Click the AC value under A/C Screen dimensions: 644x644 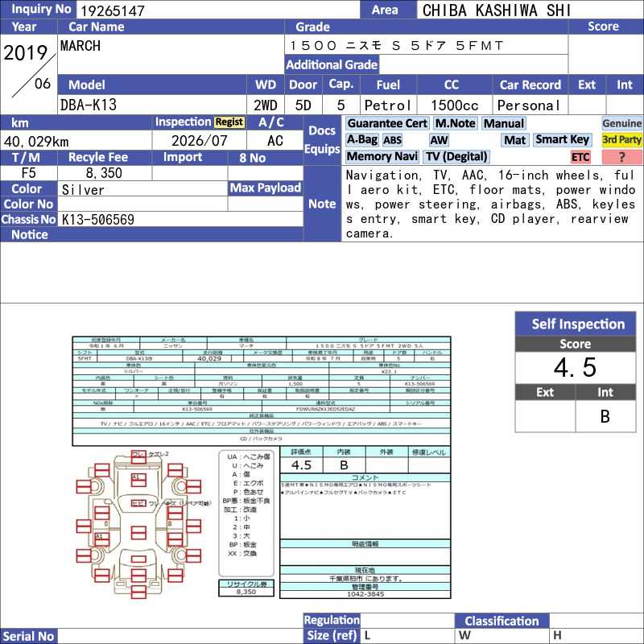tap(275, 141)
